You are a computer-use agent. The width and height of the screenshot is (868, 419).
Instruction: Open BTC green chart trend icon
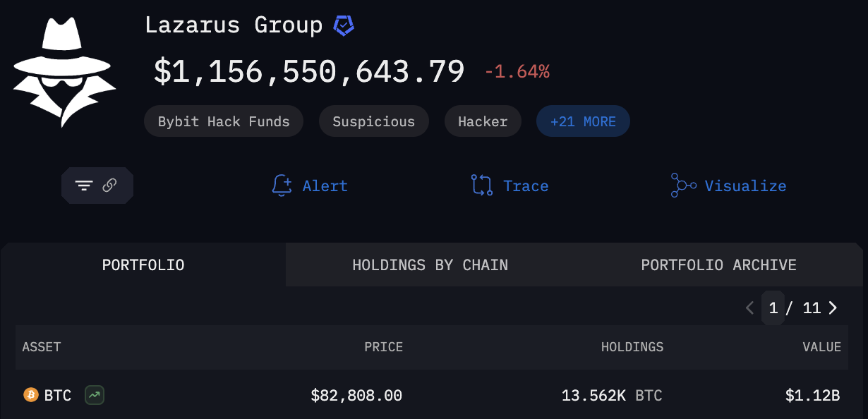95,395
